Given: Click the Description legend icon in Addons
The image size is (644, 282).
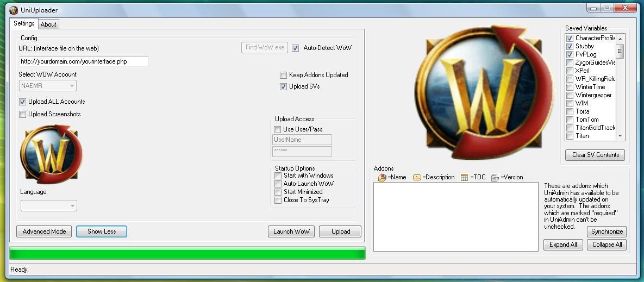Looking at the screenshot, I should (x=417, y=177).
